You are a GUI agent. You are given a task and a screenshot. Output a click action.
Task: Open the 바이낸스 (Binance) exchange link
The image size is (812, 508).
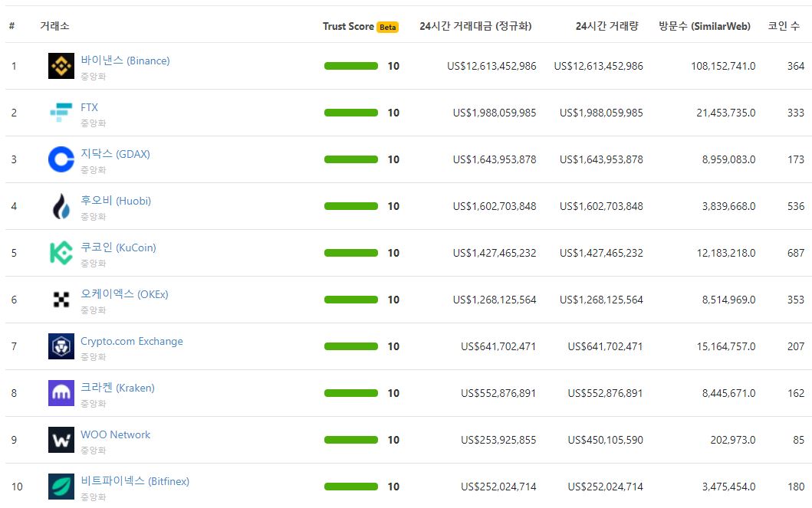tap(125, 61)
